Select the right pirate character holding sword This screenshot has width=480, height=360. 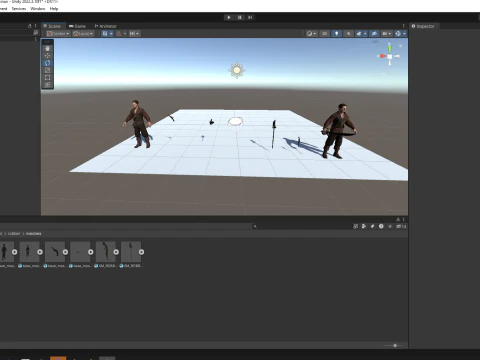339,131
